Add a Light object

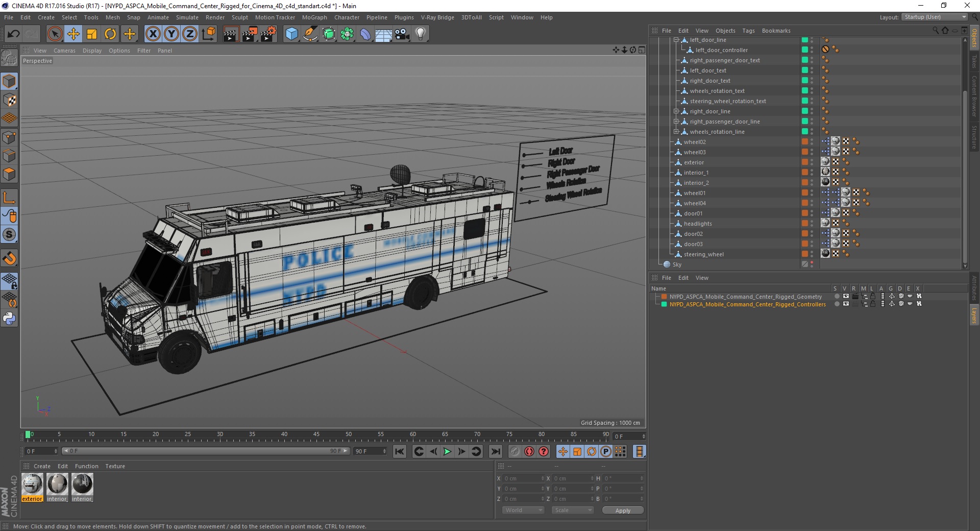(421, 34)
